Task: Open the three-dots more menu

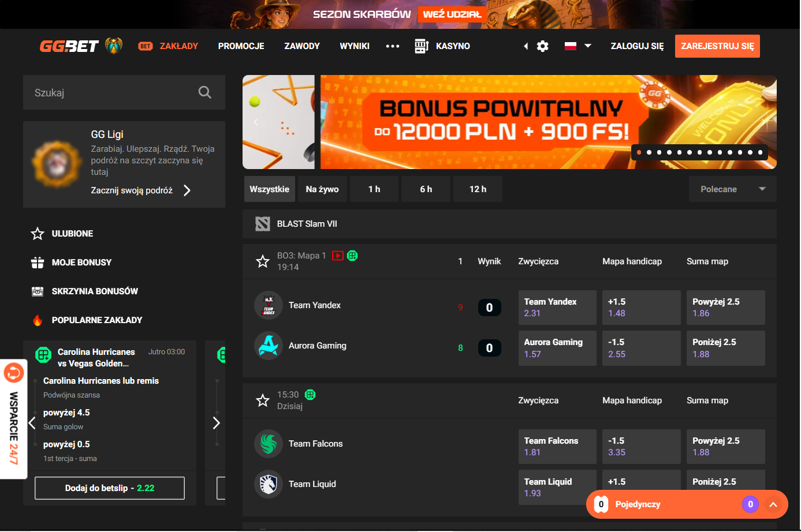Action: (x=393, y=46)
